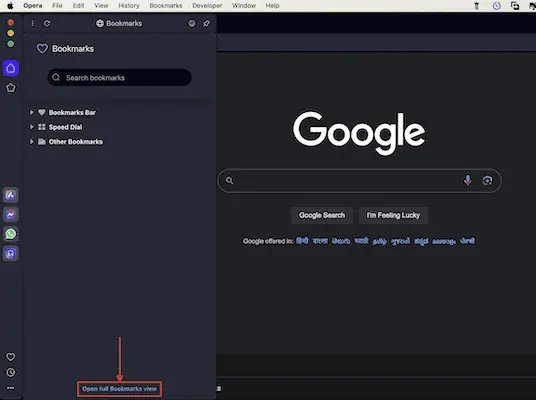Click the Google Search button
The width and height of the screenshot is (536, 400).
(x=322, y=215)
